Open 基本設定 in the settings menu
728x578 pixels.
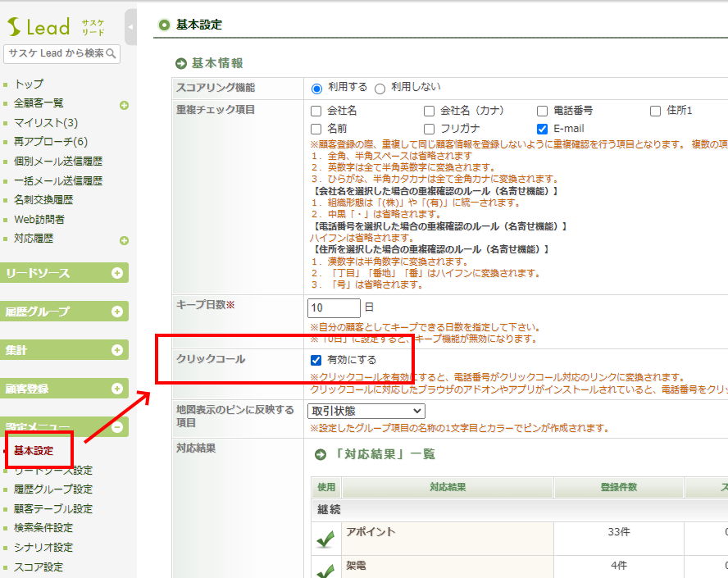(34, 451)
